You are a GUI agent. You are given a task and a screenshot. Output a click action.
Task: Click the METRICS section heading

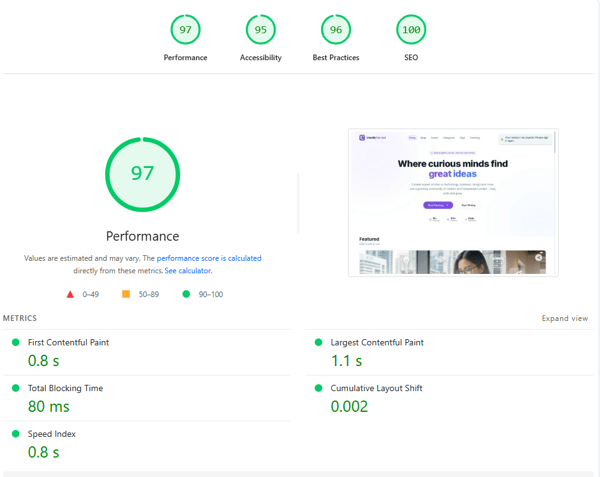pyautogui.click(x=20, y=318)
